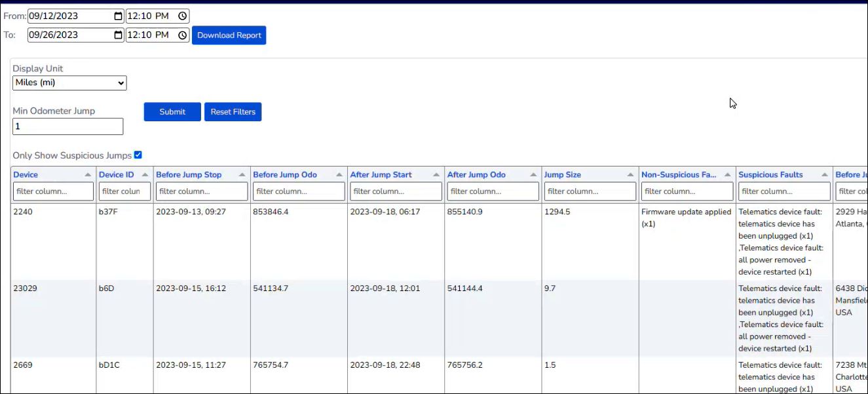Sort by Jump Size arrow icon

[630, 175]
